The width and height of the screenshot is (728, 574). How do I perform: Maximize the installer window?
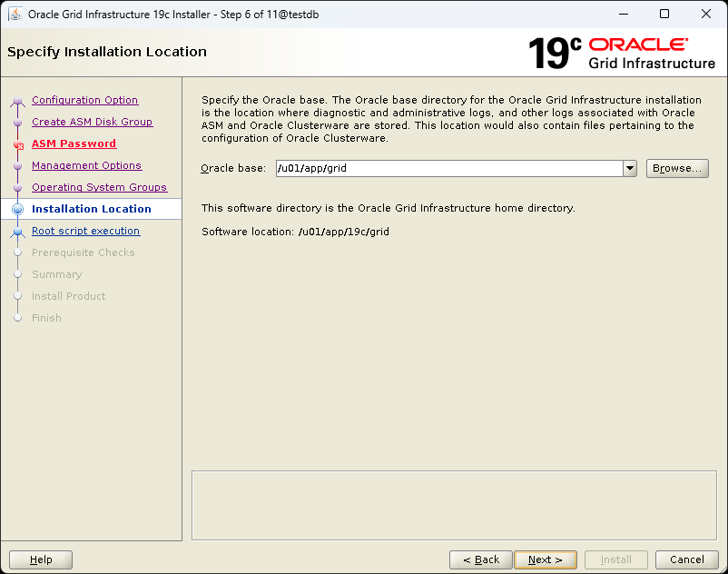664,14
